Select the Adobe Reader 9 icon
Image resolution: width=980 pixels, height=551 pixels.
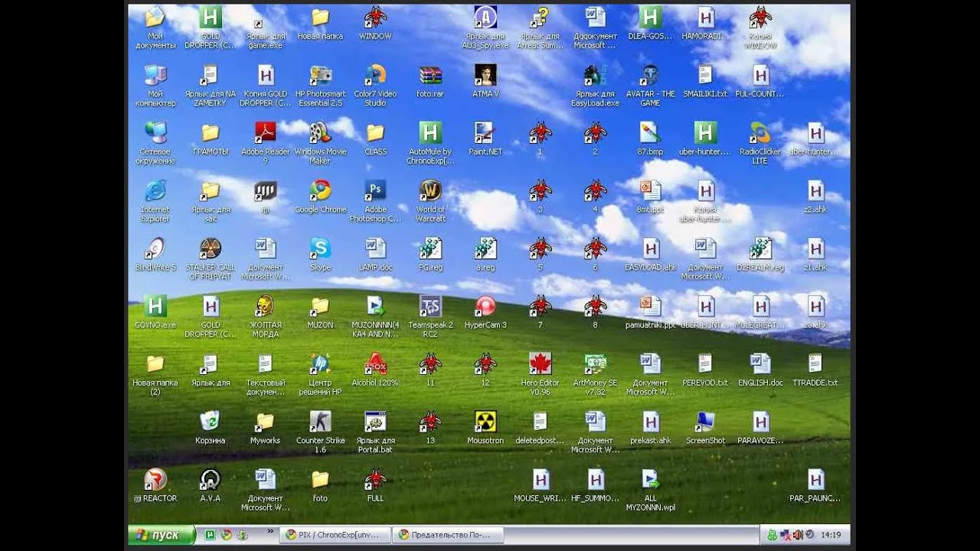[x=265, y=143]
